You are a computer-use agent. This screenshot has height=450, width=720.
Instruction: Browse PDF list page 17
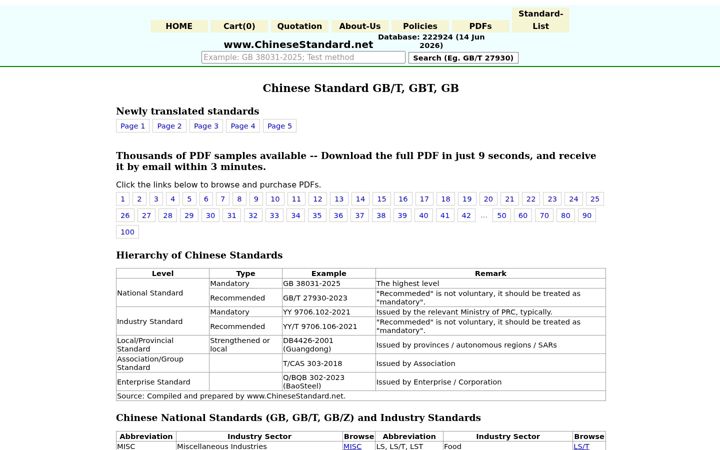tap(424, 199)
